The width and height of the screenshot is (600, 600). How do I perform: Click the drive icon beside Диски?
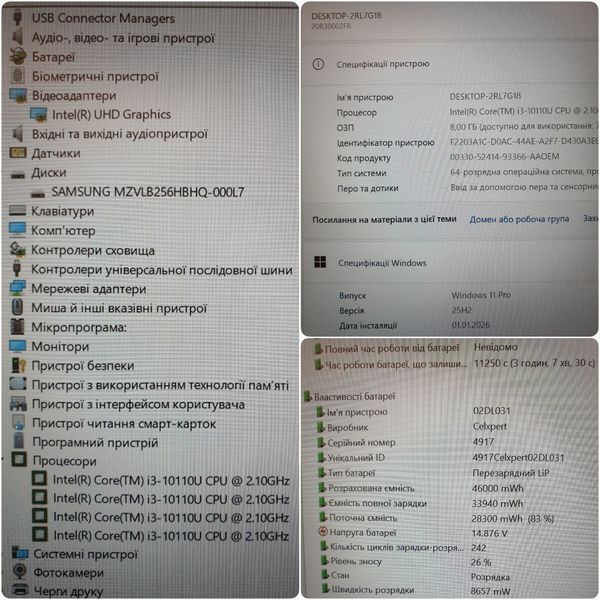(18, 176)
